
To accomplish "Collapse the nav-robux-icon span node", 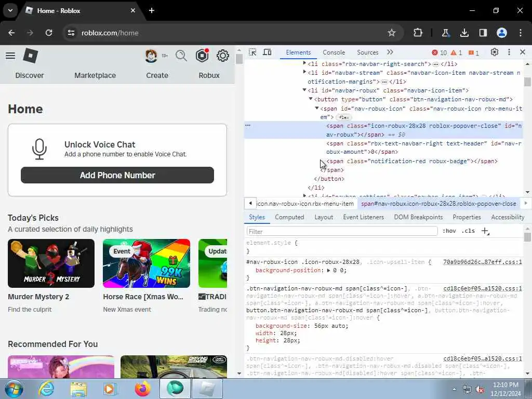I will pos(317,108).
